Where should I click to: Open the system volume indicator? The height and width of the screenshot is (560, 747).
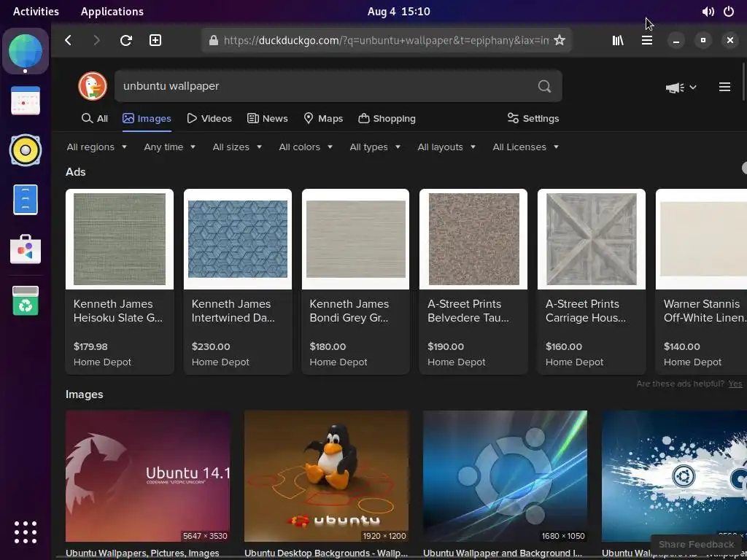click(x=708, y=12)
